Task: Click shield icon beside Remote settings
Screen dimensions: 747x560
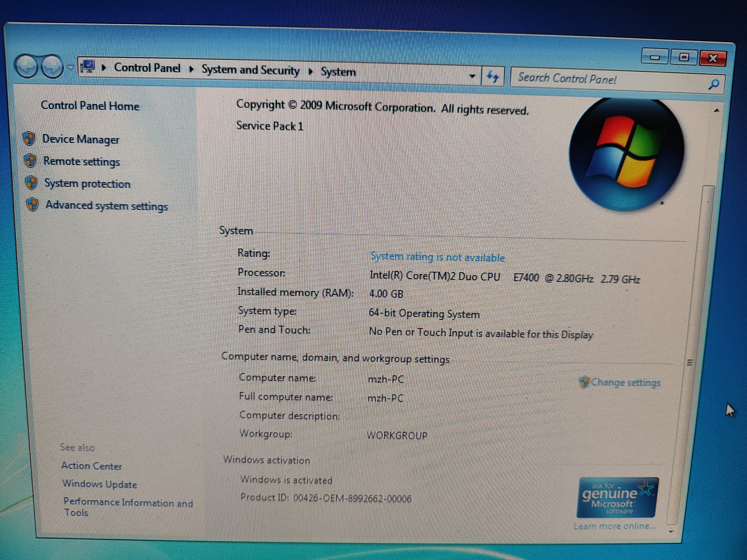Action: click(x=30, y=161)
